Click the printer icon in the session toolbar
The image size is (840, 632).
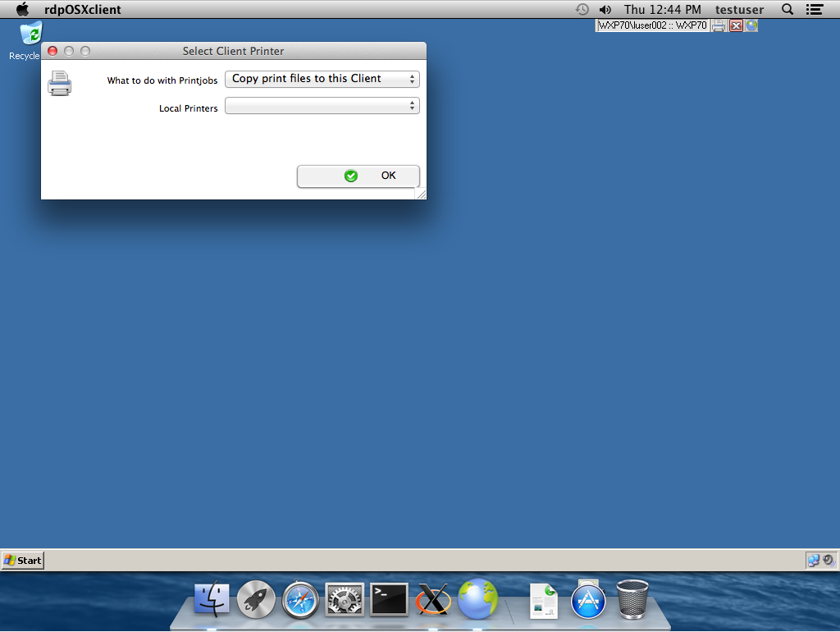point(719,25)
